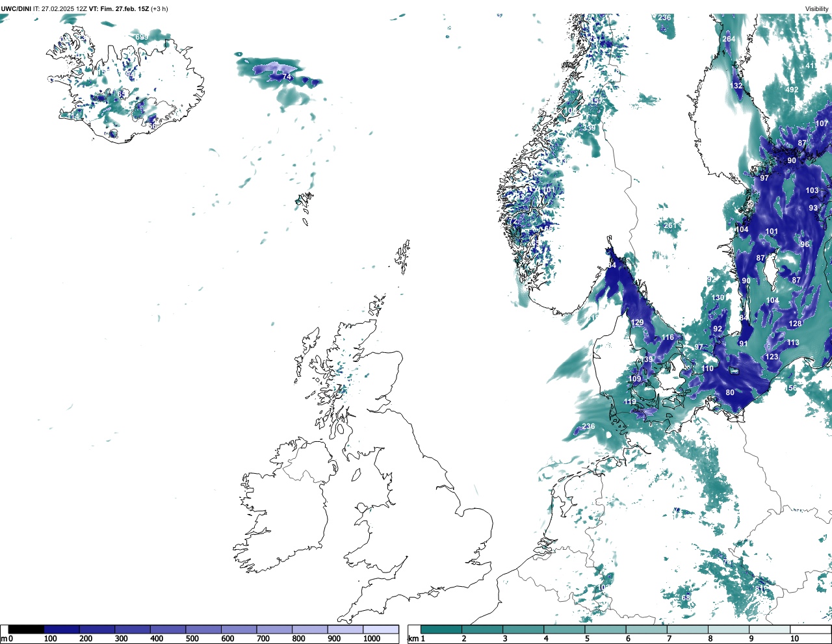832x644 pixels.
Task: Click the 6–7 km legend color segment
Action: (x=646, y=629)
